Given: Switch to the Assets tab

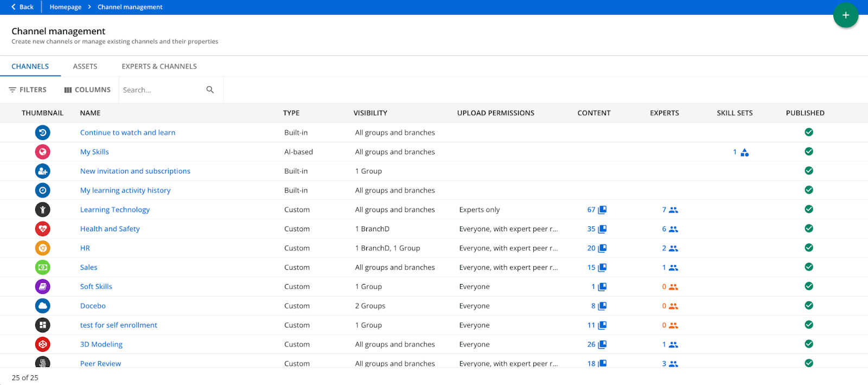Looking at the screenshot, I should coord(85,66).
